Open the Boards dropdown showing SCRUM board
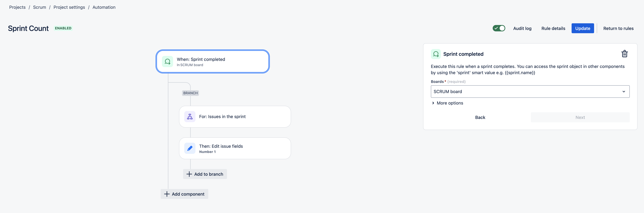 pos(530,92)
